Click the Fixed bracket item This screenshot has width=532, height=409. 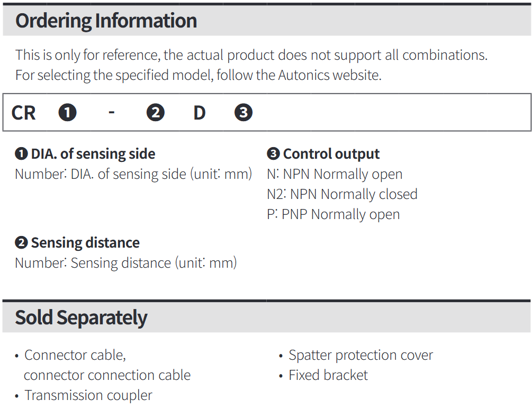[x=328, y=376]
